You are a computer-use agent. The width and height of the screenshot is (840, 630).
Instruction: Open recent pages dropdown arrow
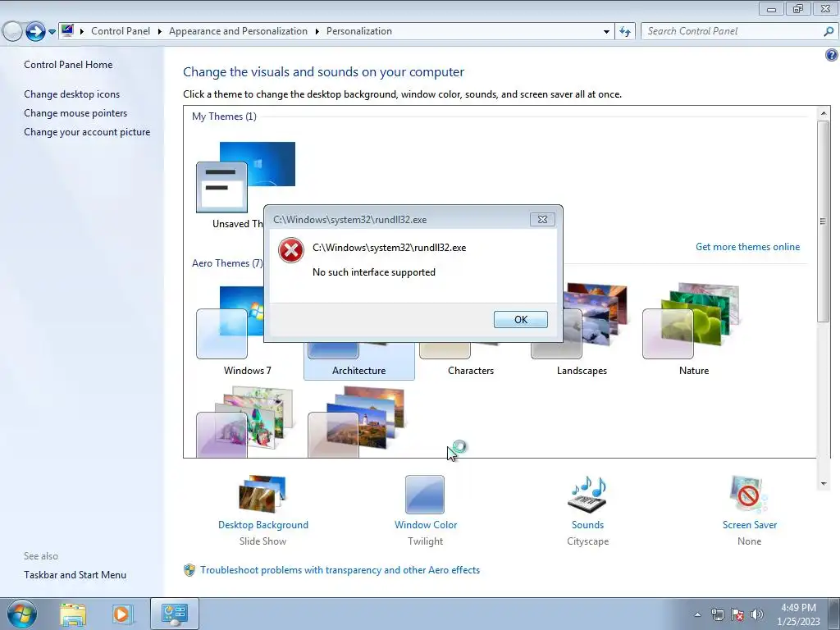click(52, 32)
